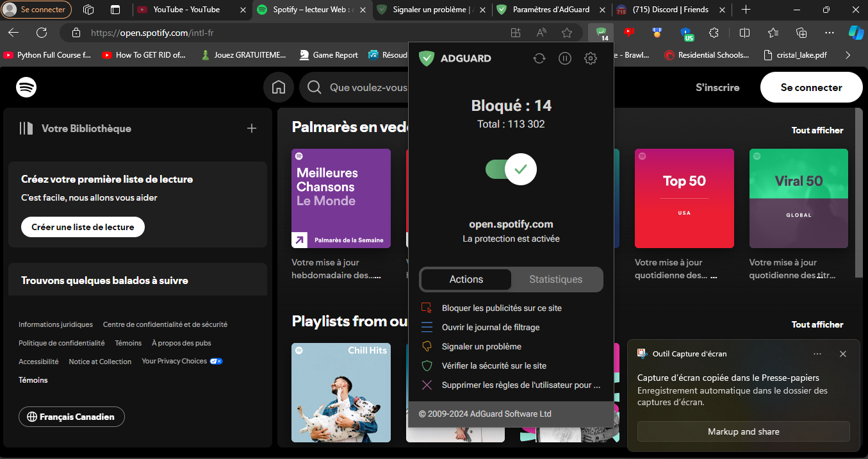Open the Français Canadien language selector
Viewport: 868px width, 459px height.
click(x=71, y=417)
